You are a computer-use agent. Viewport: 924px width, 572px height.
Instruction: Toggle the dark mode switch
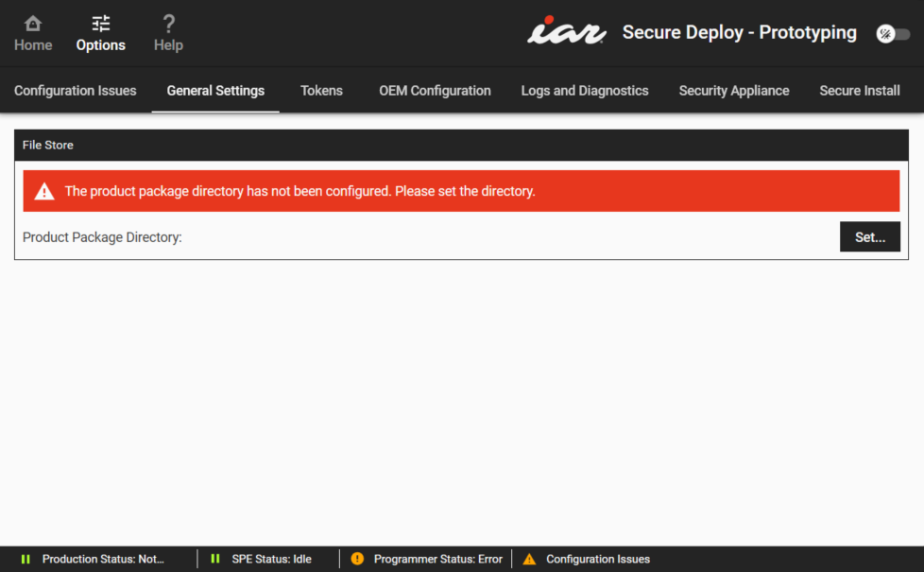(x=893, y=33)
